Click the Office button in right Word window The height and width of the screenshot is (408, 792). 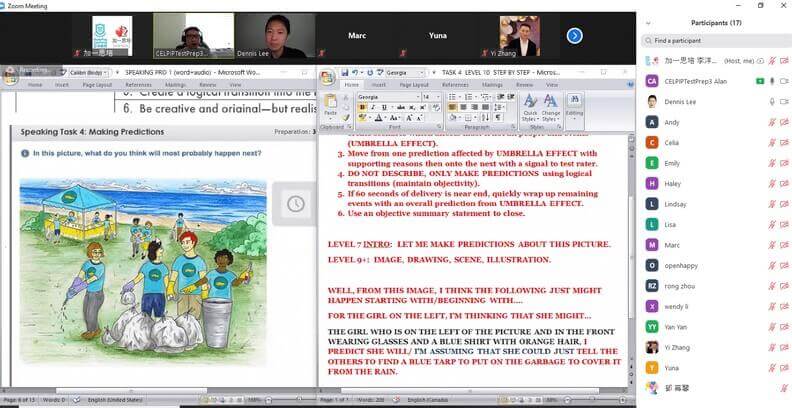[x=327, y=74]
